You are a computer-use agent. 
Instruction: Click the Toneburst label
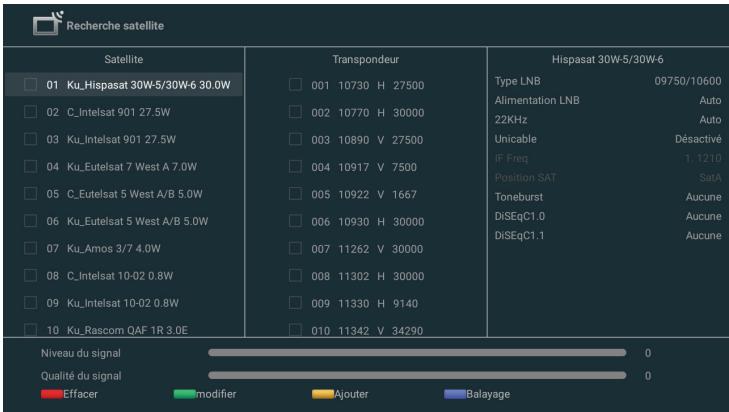[519, 197]
